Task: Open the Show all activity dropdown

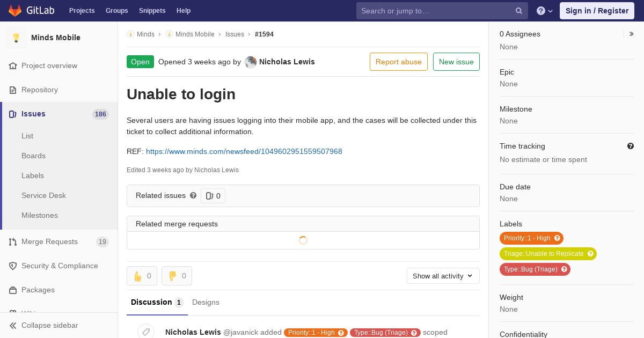Action: coord(443,276)
